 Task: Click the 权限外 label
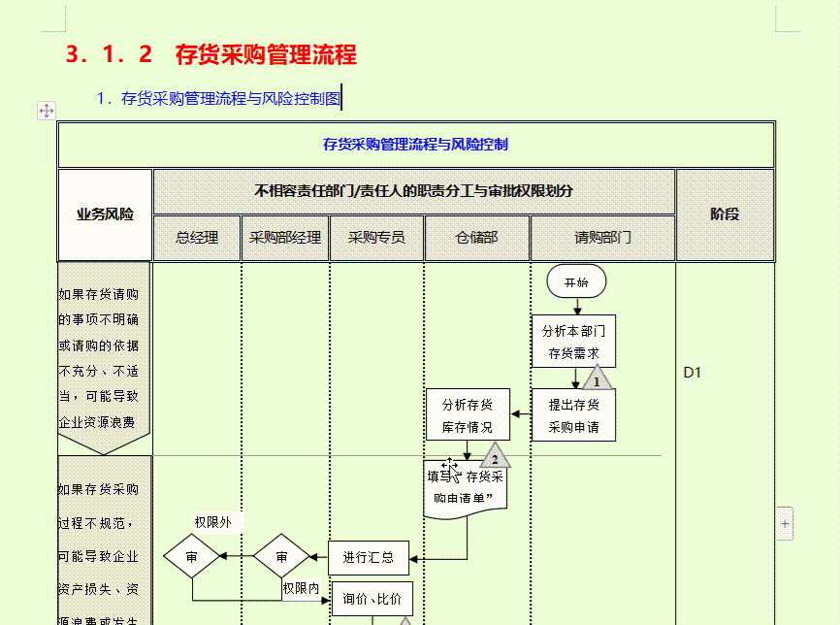point(213,522)
